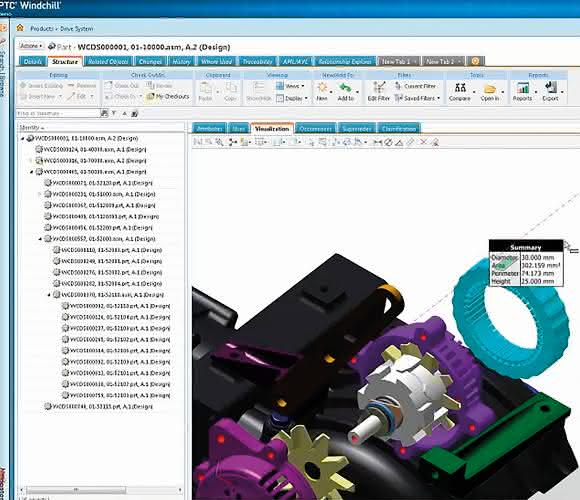
Task: Click the Products breadcrumb link
Action: tap(42, 28)
